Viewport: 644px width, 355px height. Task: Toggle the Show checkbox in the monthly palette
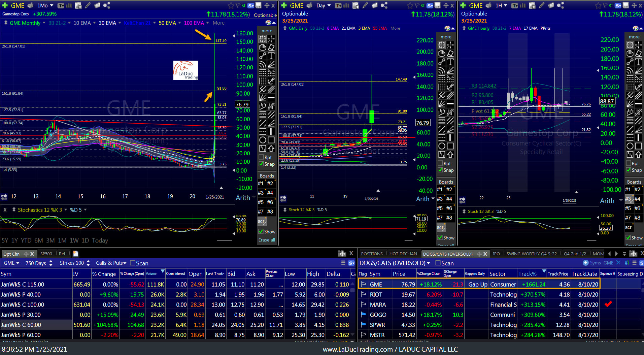pos(261,232)
